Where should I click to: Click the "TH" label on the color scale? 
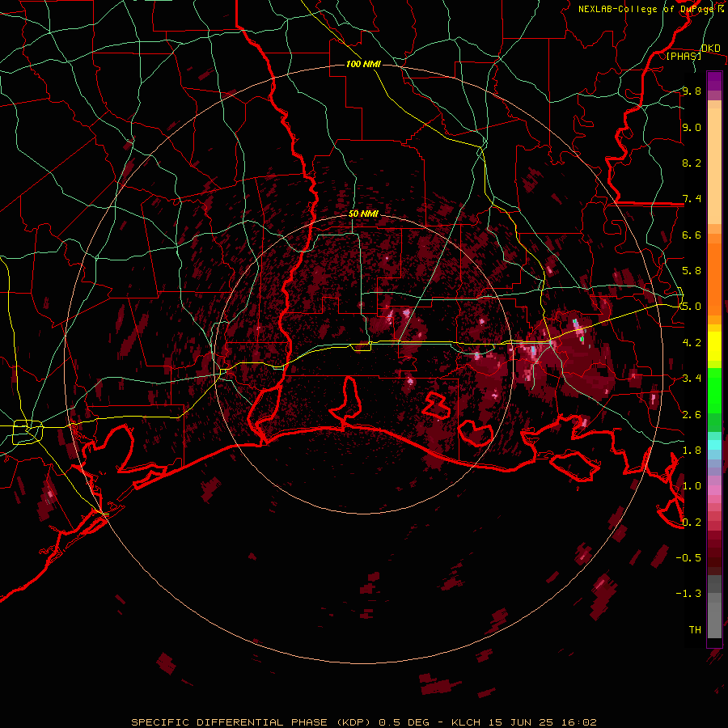[x=695, y=630]
